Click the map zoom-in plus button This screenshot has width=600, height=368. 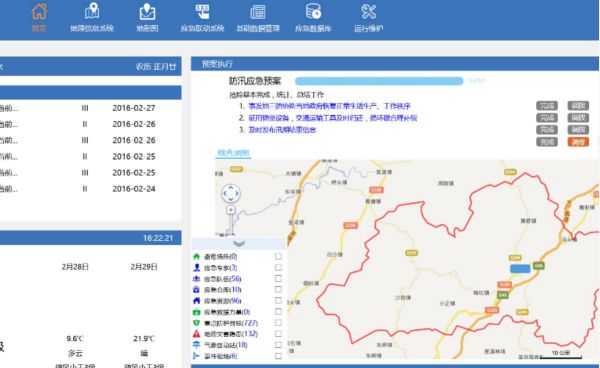pyautogui.click(x=231, y=210)
